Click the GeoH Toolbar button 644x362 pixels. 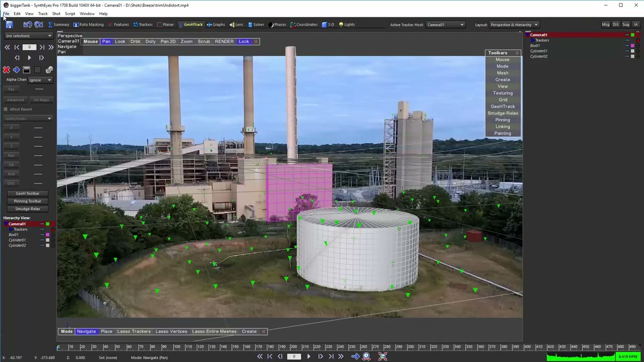click(x=28, y=194)
